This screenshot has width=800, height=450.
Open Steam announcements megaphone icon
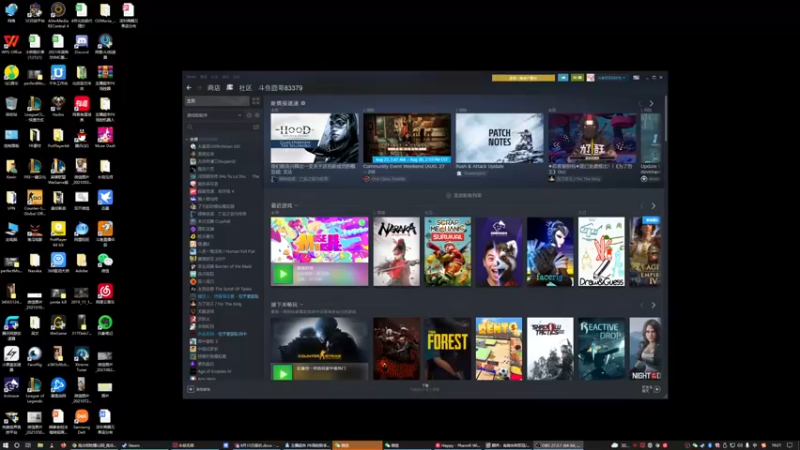(563, 78)
